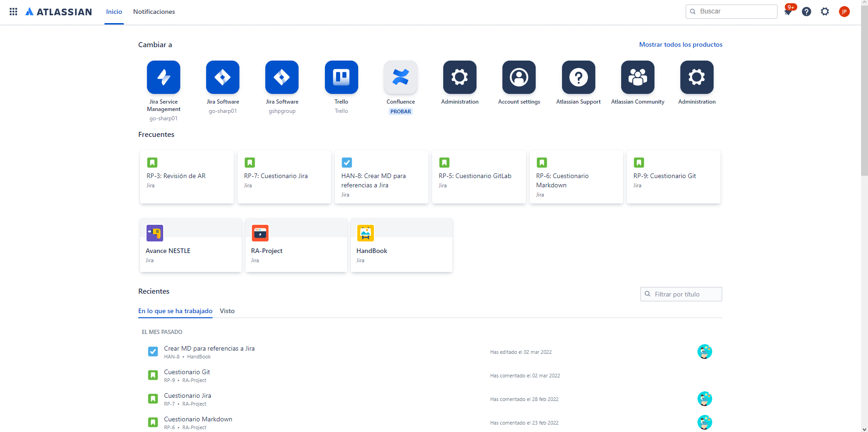Viewport: 868px width, 432px height.
Task: View notifications bell with 9+ badge
Action: [789, 11]
